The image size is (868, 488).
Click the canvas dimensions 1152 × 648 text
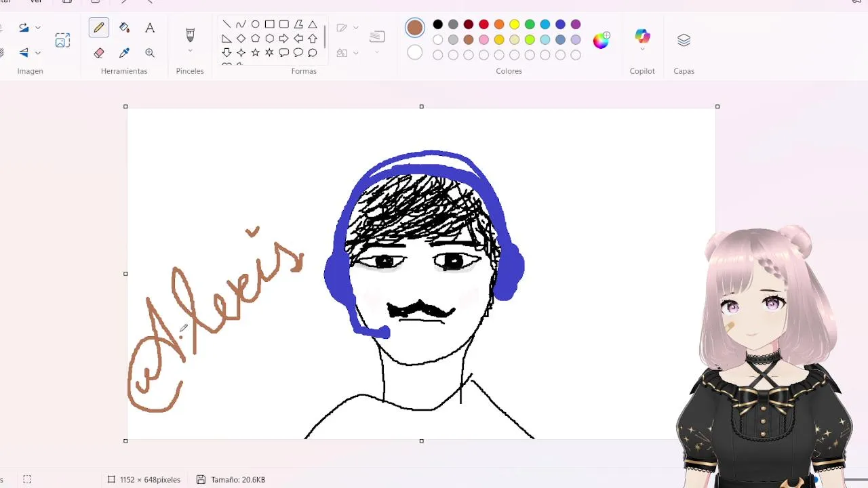[150, 480]
